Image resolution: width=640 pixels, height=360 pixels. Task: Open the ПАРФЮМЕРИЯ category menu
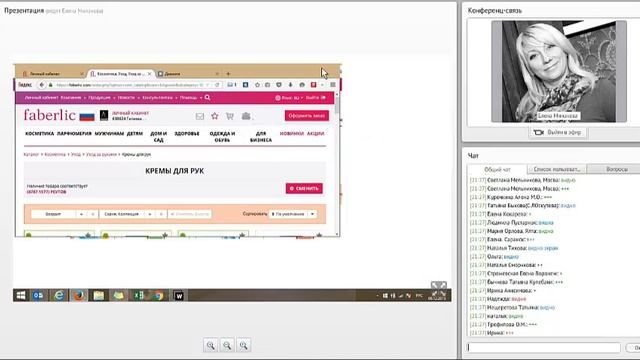point(74,133)
